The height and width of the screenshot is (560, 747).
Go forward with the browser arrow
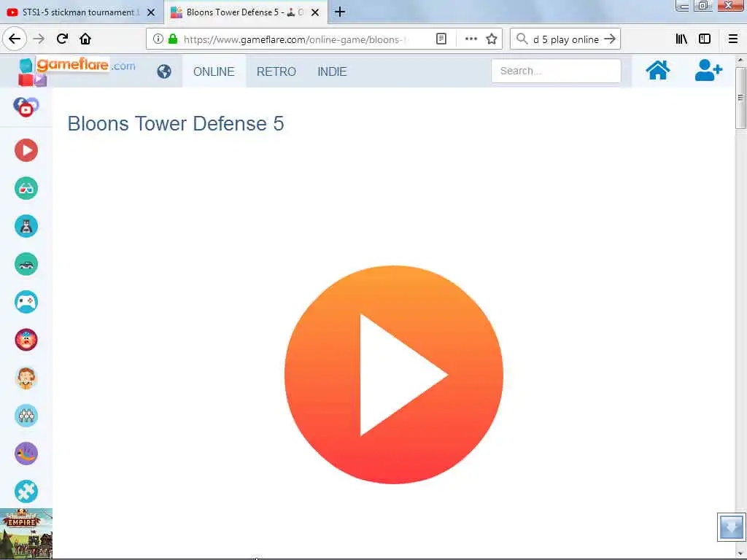coord(39,39)
